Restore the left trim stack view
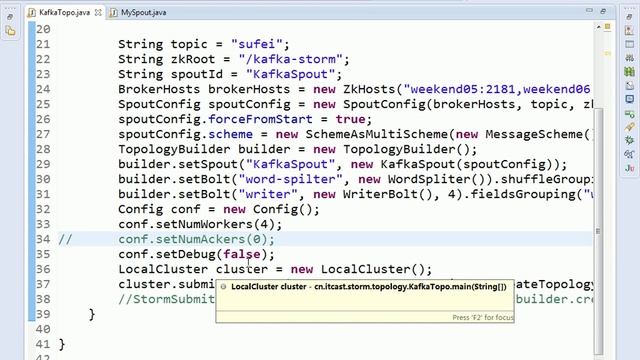 (10, 17)
